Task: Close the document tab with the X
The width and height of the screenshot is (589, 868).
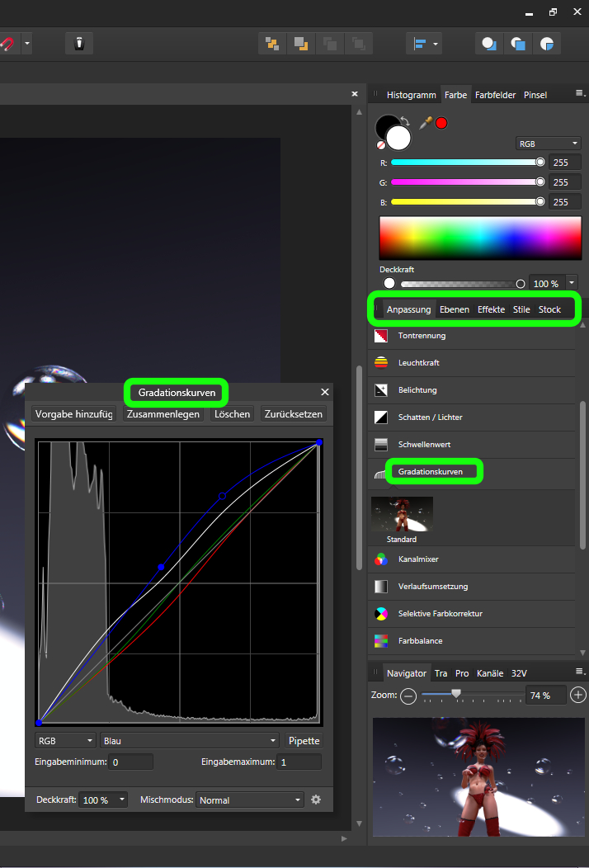Action: pos(355,94)
